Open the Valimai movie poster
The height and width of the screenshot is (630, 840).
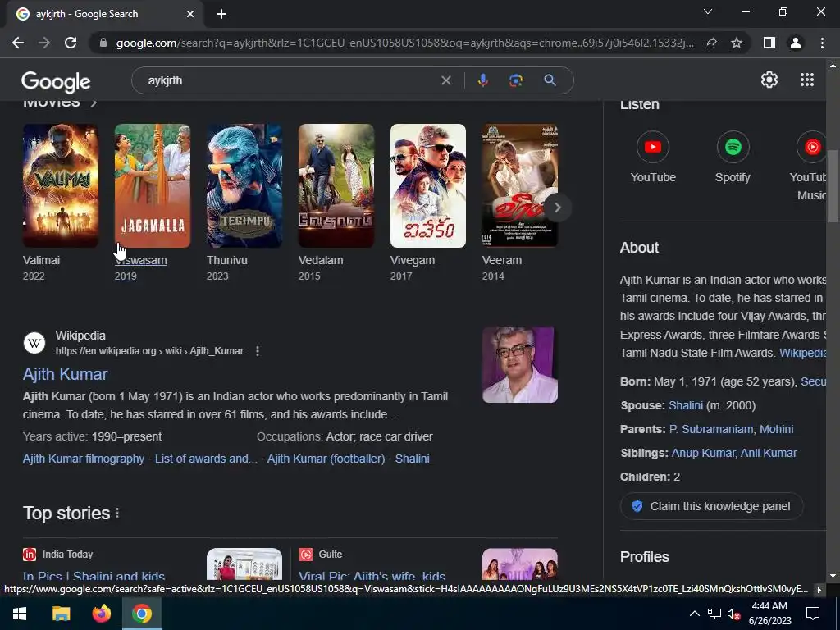tap(61, 185)
